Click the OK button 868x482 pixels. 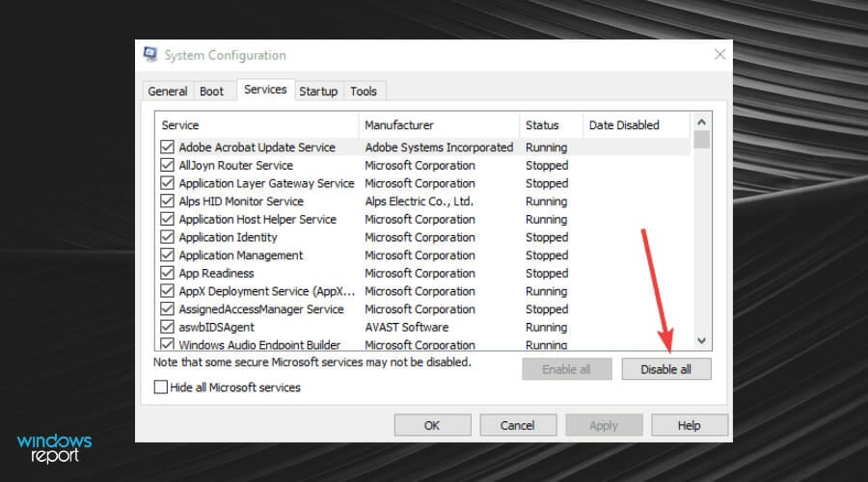click(432, 425)
